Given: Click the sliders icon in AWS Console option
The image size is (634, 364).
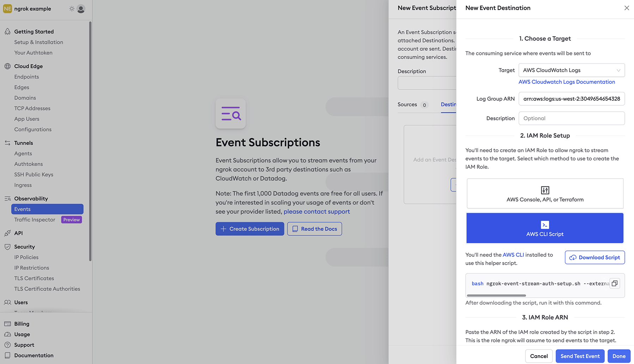Looking at the screenshot, I should click(545, 190).
